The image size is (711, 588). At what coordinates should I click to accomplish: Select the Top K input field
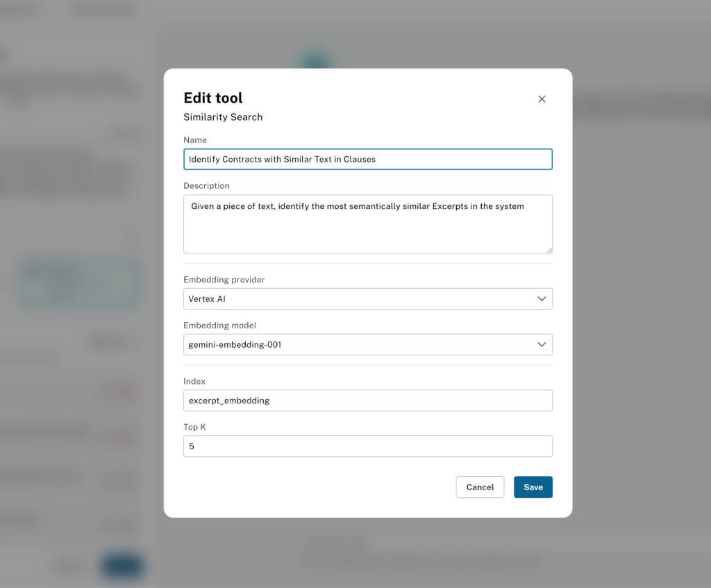tap(367, 446)
